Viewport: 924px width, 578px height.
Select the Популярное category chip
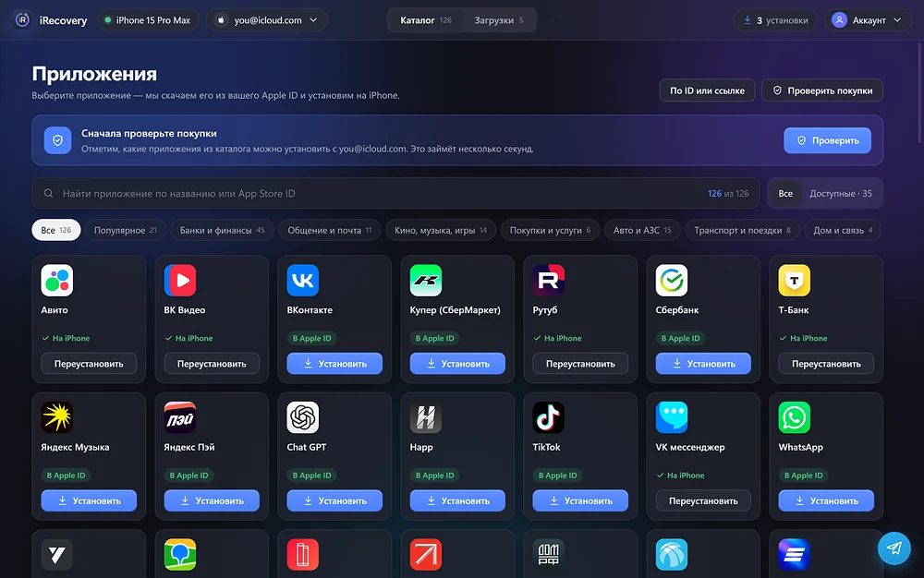pos(126,230)
